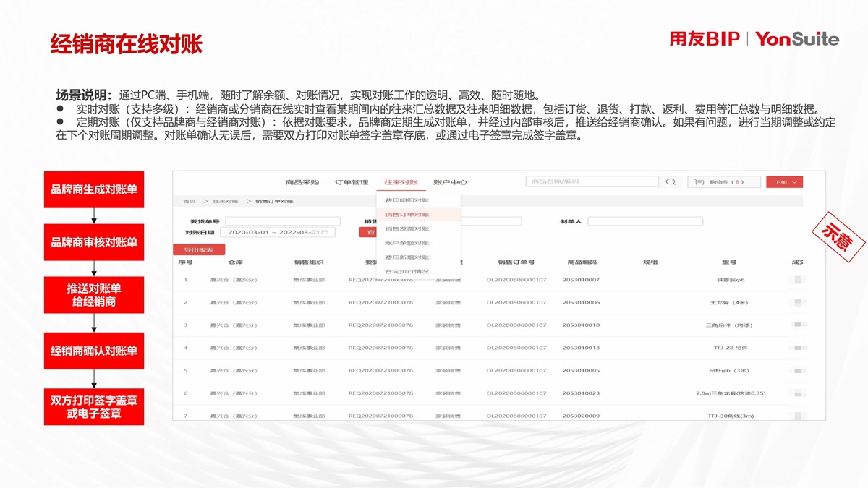868x488 pixels.
Task: Click the 用友BIP logo
Action: (x=704, y=39)
